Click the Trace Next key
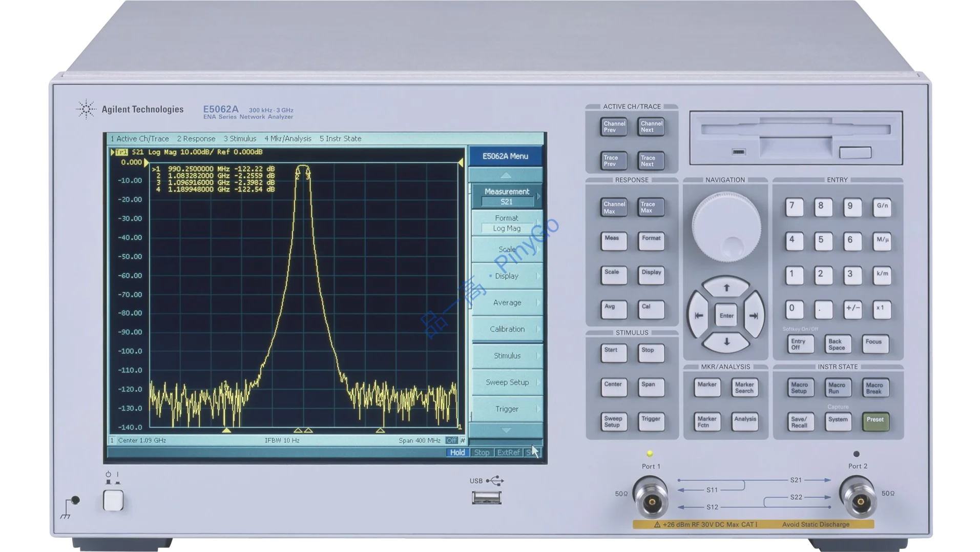This screenshot has width=980, height=552. point(651,161)
